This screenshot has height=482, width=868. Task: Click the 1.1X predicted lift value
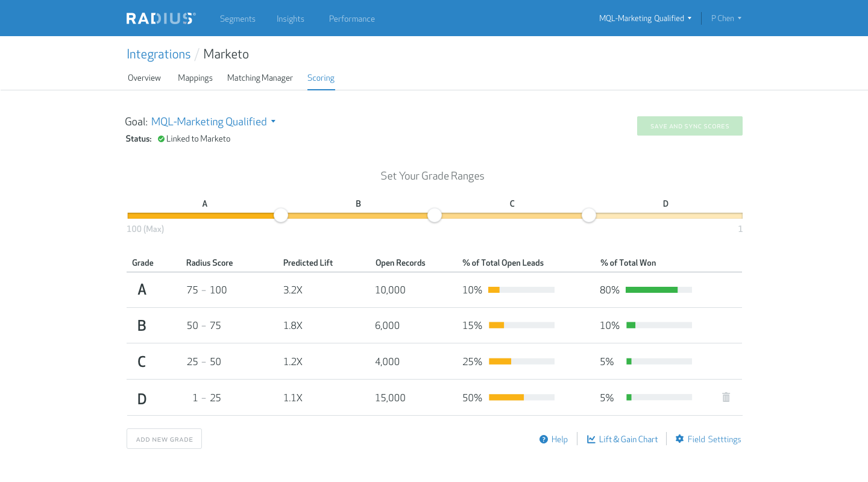(x=293, y=398)
